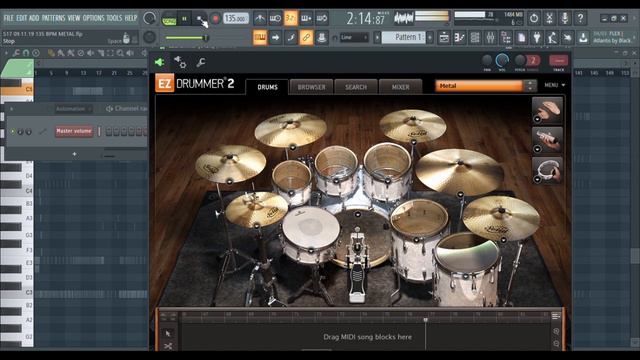Open the Metal kit preset dropdown
Image resolution: width=640 pixels, height=360 pixels.
[479, 86]
